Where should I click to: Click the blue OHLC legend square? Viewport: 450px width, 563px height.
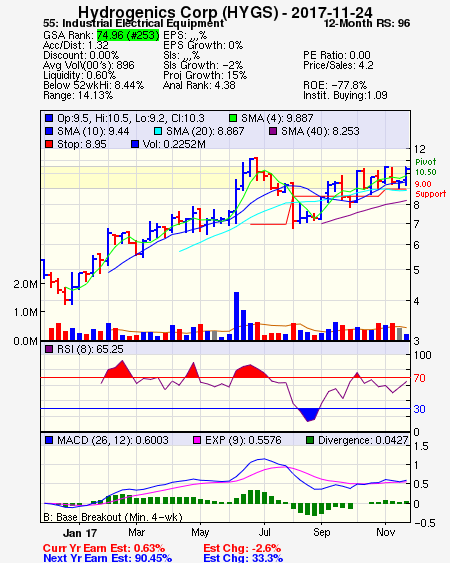click(49, 118)
